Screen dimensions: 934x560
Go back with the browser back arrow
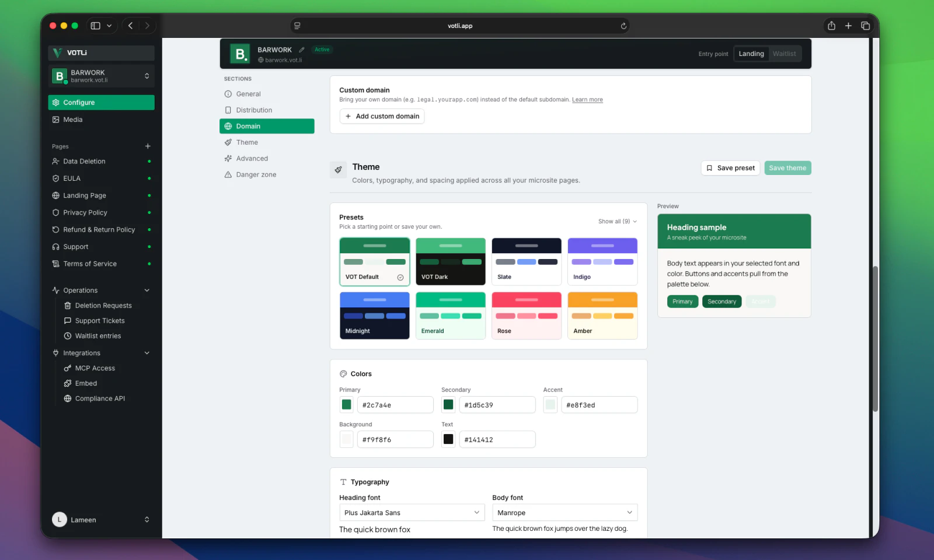point(131,26)
